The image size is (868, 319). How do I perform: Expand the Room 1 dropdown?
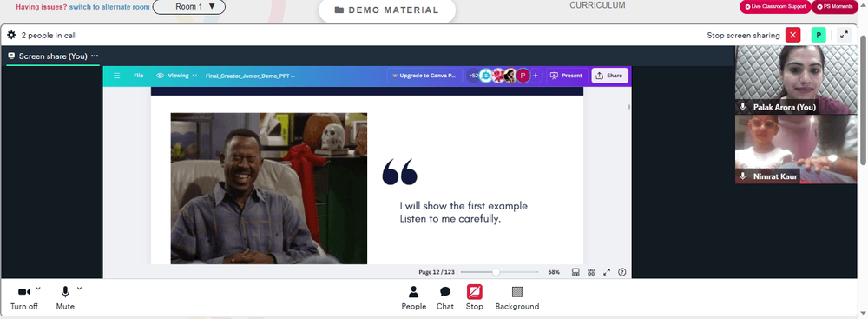coord(188,7)
